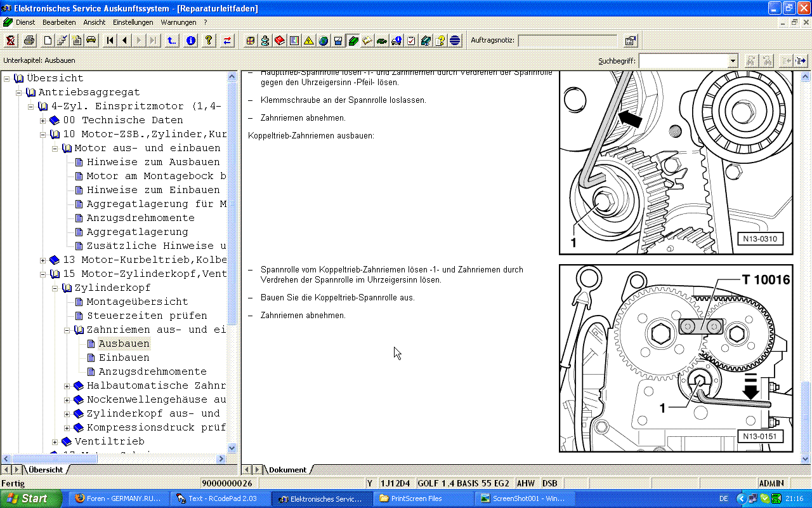This screenshot has height=508, width=812.
Task: Collapse the '15 Motor-Zylinderkopf' node
Action: point(43,274)
